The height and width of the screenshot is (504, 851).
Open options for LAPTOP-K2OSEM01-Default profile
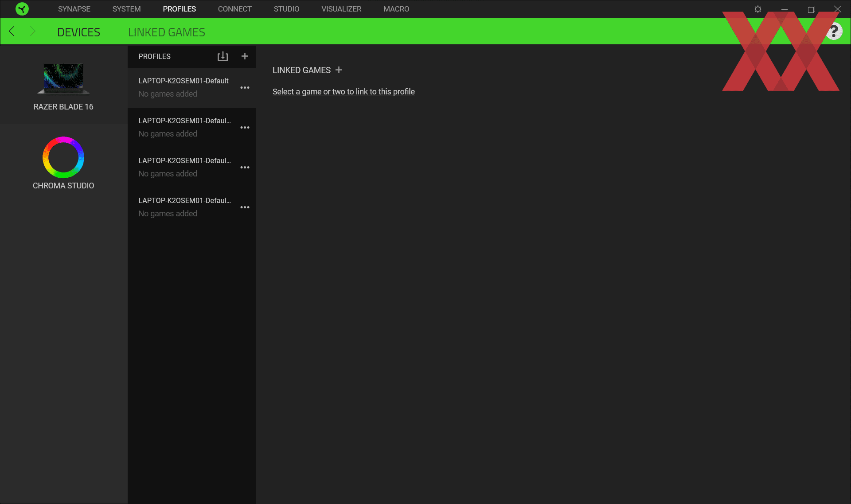tap(245, 88)
